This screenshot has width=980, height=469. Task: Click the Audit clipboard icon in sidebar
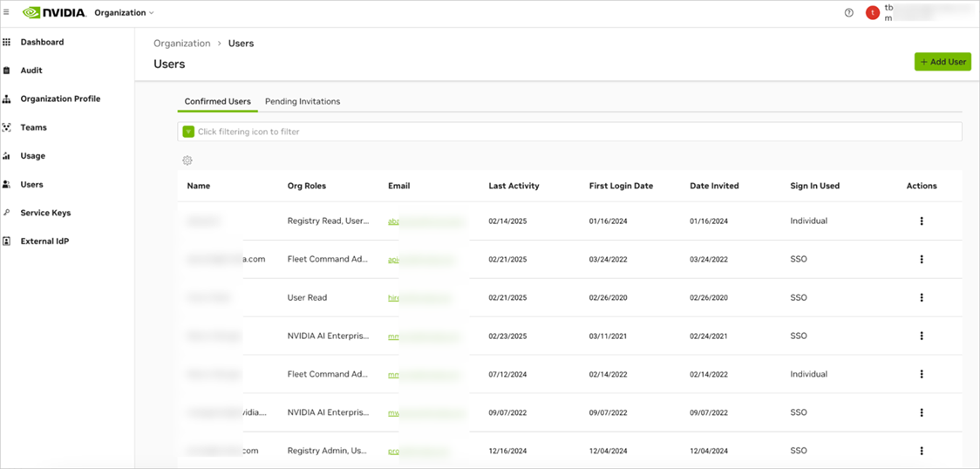[7, 71]
